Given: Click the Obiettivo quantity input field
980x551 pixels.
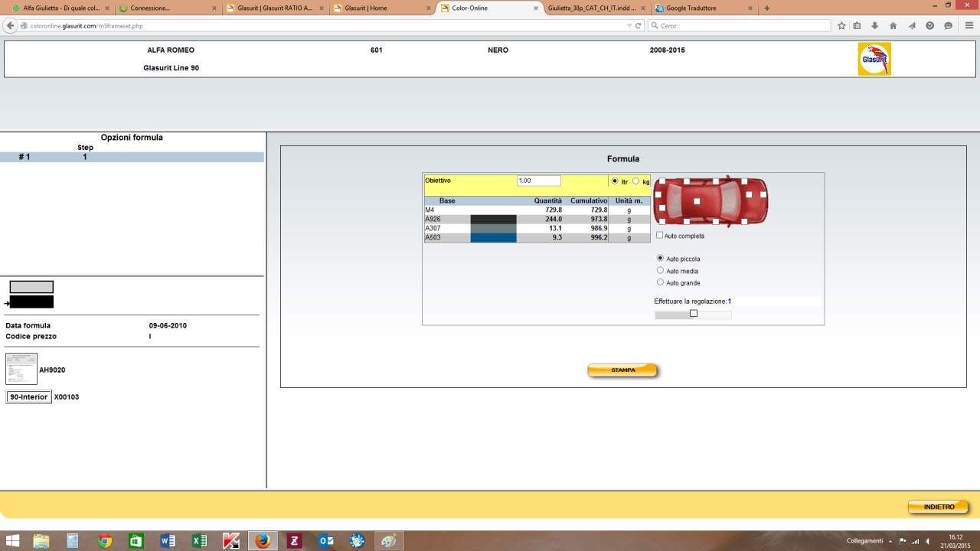Looking at the screenshot, I should click(x=539, y=181).
